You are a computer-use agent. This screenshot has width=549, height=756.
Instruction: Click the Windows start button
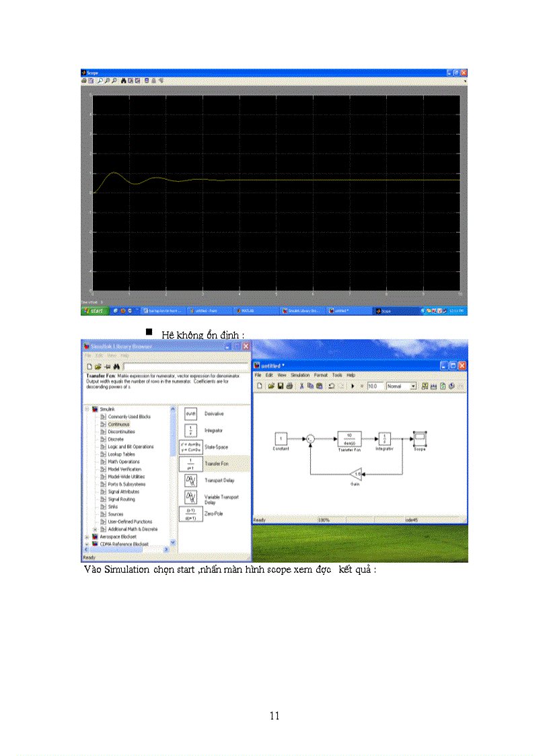coord(94,312)
